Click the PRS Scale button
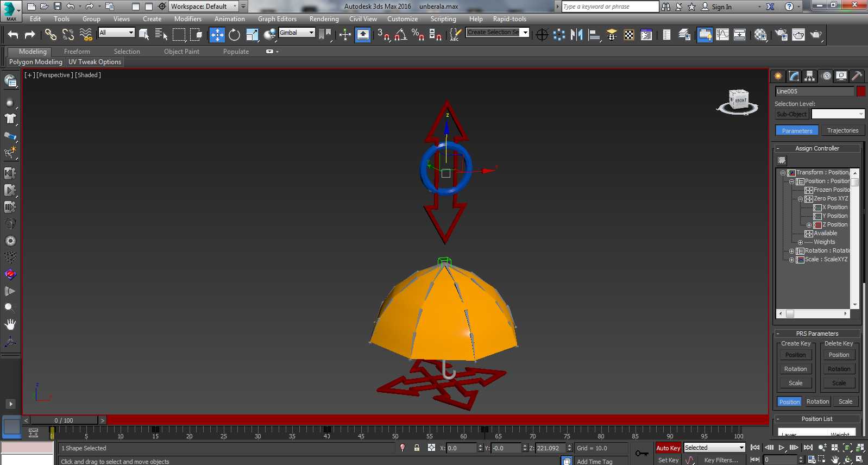The image size is (868, 465). coord(846,401)
